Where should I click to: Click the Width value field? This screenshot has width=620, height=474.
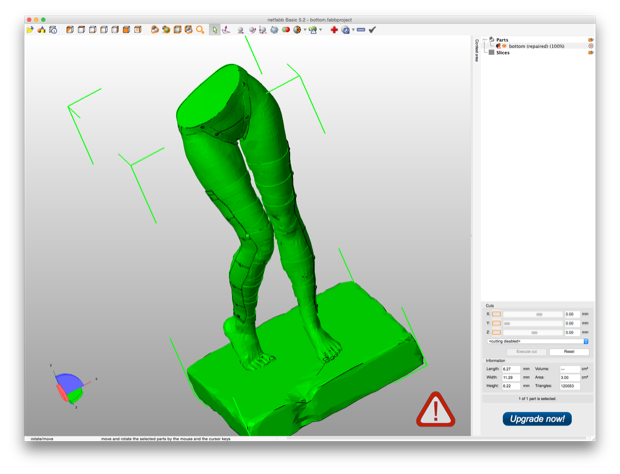[511, 378]
